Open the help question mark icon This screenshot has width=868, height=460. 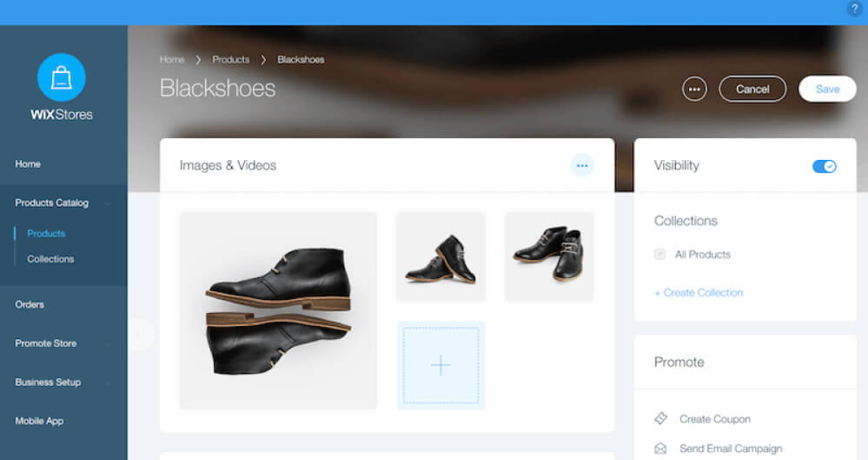854,9
